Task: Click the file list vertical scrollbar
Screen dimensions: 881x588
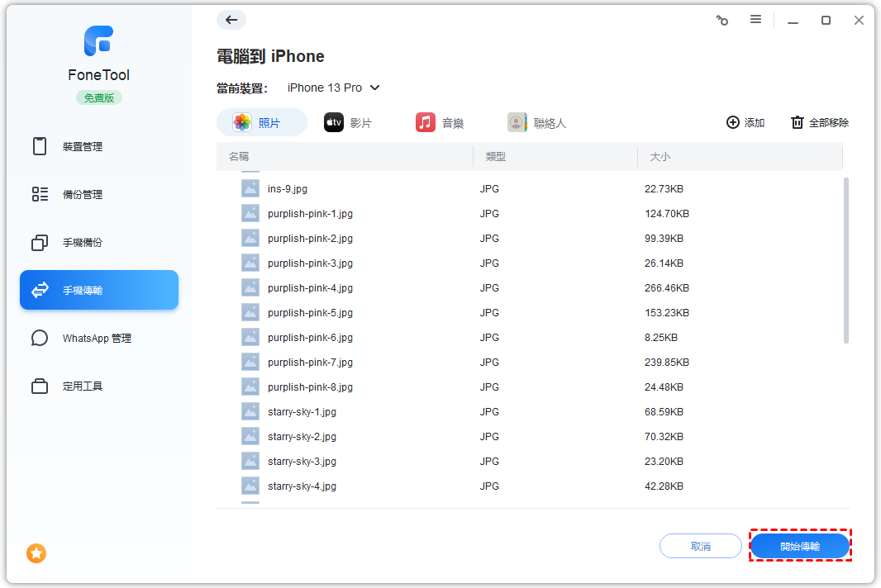Action: (x=845, y=260)
